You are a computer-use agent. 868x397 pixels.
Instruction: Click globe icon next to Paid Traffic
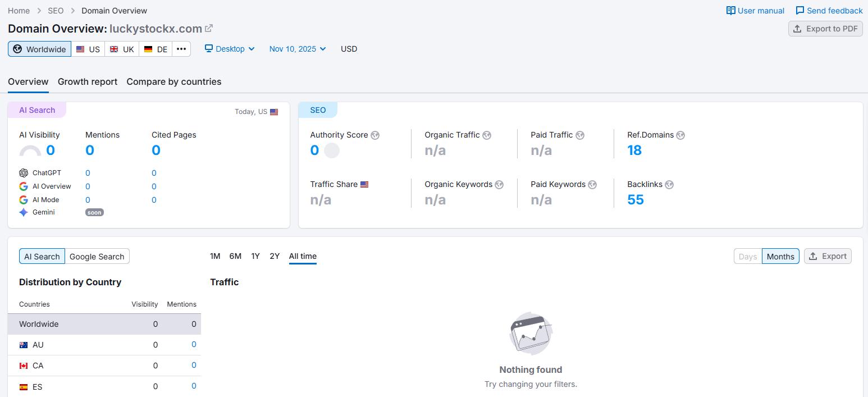pos(580,135)
